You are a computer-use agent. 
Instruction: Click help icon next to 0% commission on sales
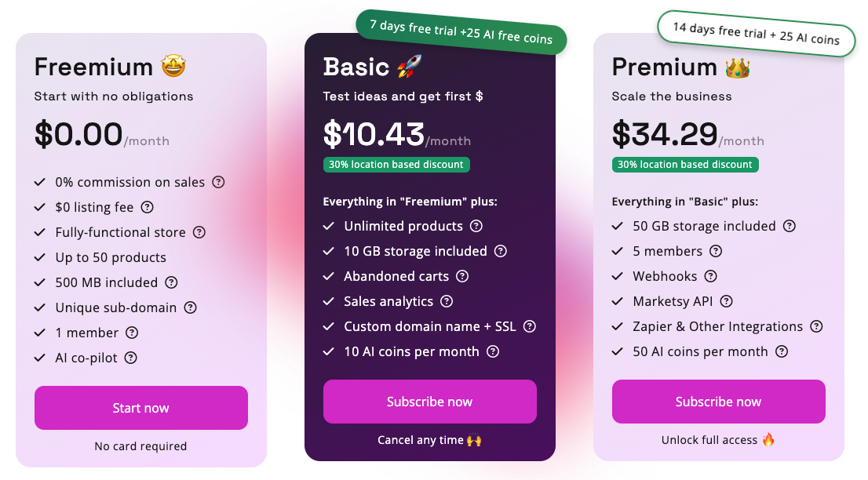(x=218, y=182)
